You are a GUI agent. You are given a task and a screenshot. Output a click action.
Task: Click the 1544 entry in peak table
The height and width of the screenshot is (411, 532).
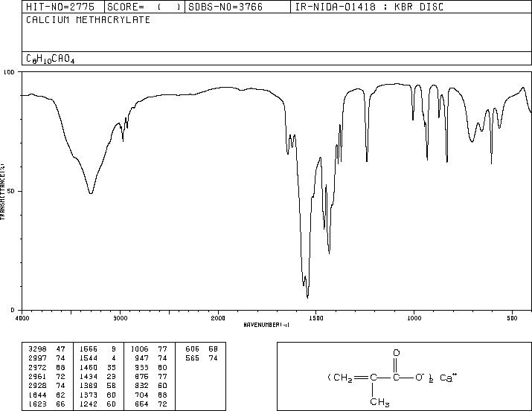[x=89, y=358]
